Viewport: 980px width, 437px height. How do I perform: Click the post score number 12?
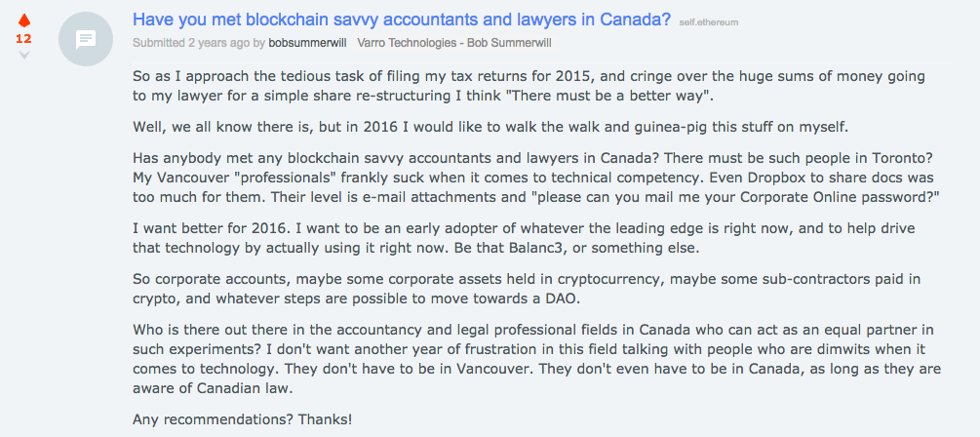pos(23,39)
